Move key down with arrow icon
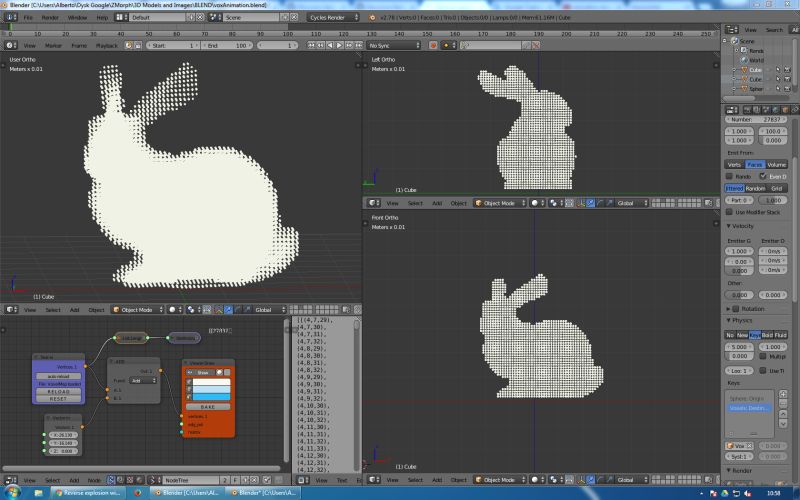800x500 pixels. pos(783,423)
